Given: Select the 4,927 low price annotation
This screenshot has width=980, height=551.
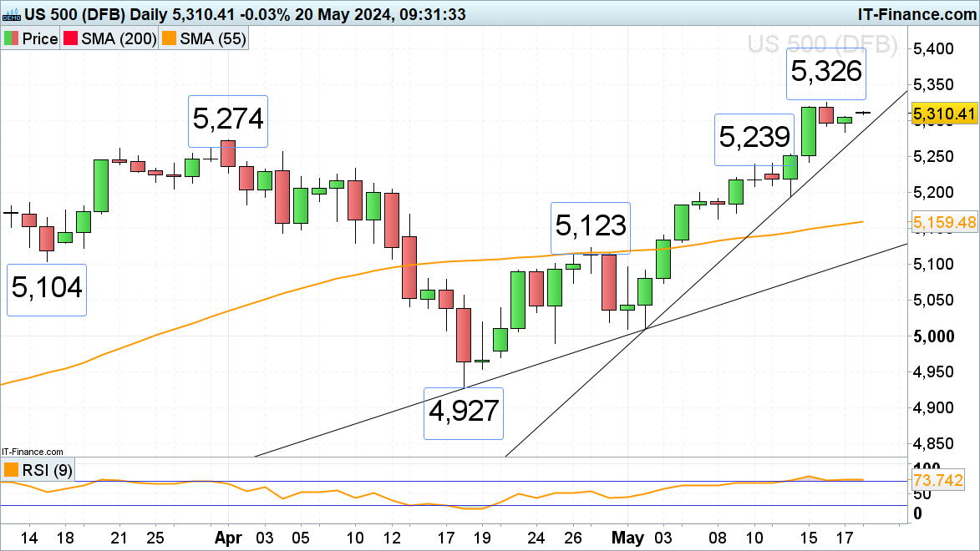Looking at the screenshot, I should tap(464, 413).
